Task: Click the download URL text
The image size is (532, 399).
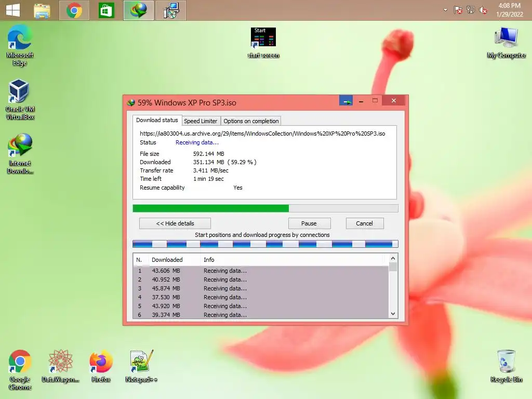Action: (262, 134)
